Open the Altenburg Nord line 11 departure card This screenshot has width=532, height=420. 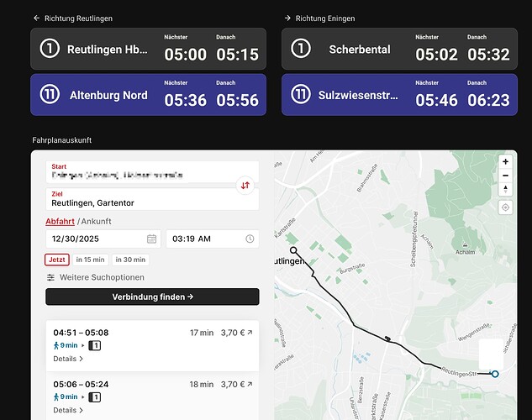tap(148, 95)
